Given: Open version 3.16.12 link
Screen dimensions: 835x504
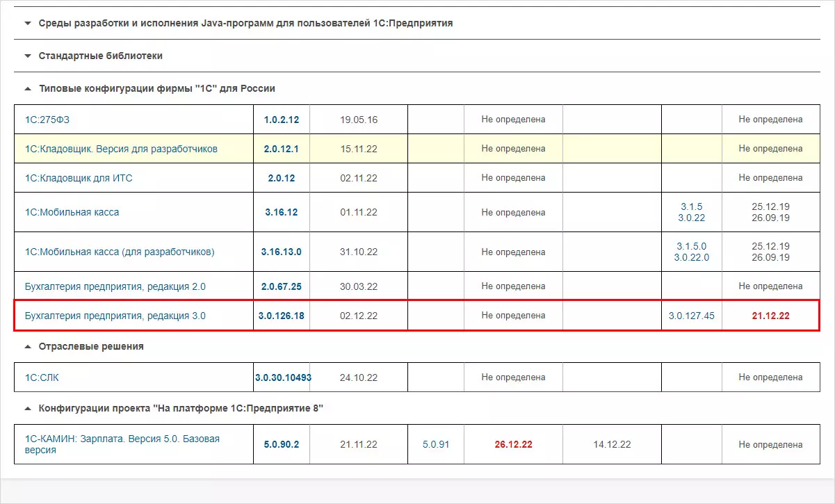Looking at the screenshot, I should click(282, 212).
